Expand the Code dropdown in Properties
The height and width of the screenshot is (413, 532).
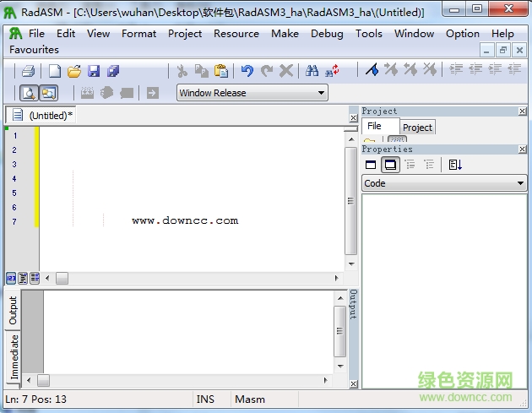pyautogui.click(x=520, y=183)
